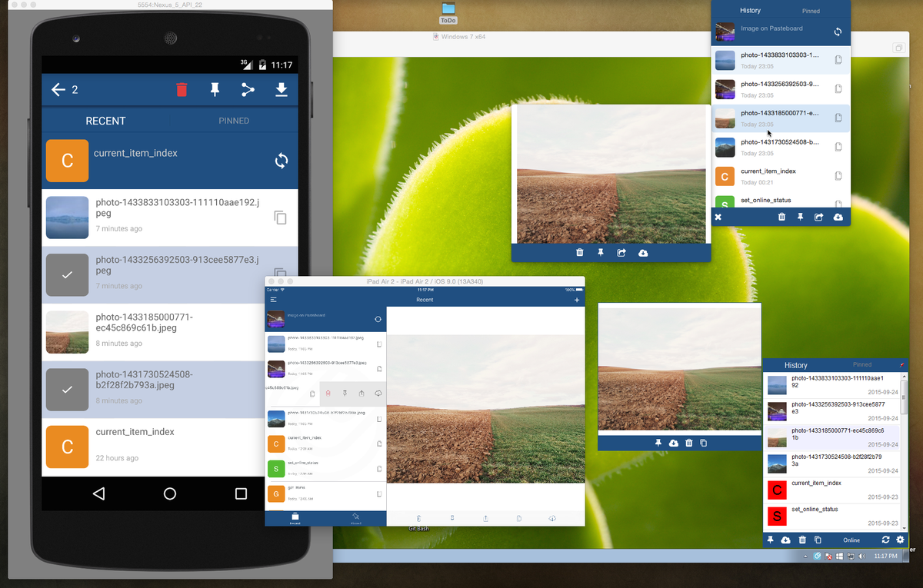Click pin icon under Mac preview image
Image resolution: width=923 pixels, height=588 pixels.
tap(600, 252)
